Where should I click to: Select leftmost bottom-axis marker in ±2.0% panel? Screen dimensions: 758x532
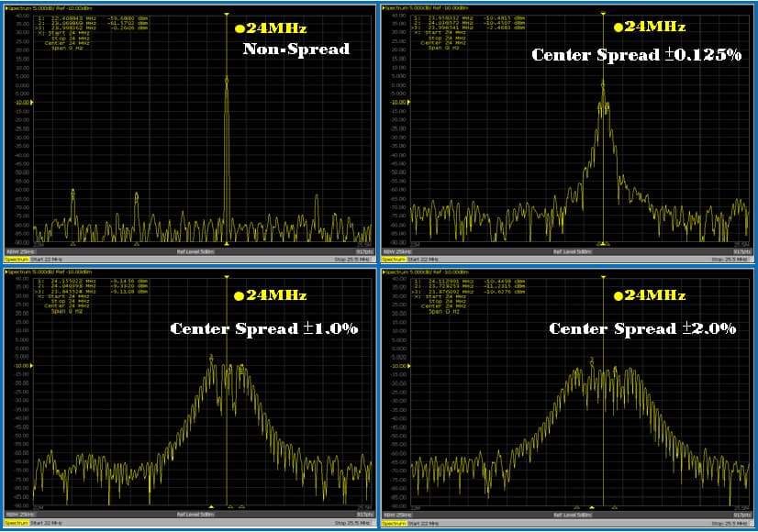[576, 507]
